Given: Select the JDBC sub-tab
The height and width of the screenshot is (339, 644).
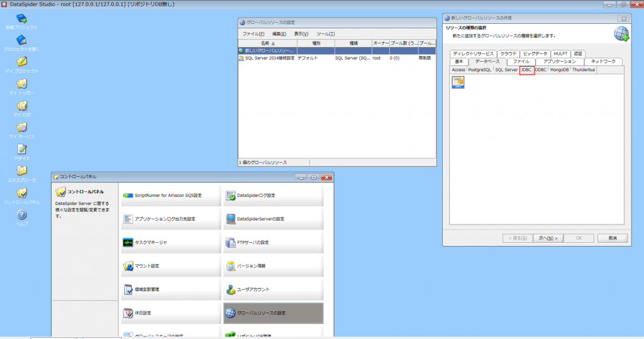Looking at the screenshot, I should 526,70.
